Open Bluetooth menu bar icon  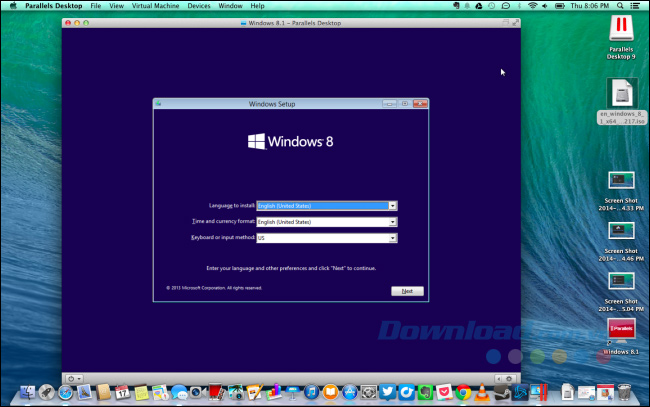[519, 6]
